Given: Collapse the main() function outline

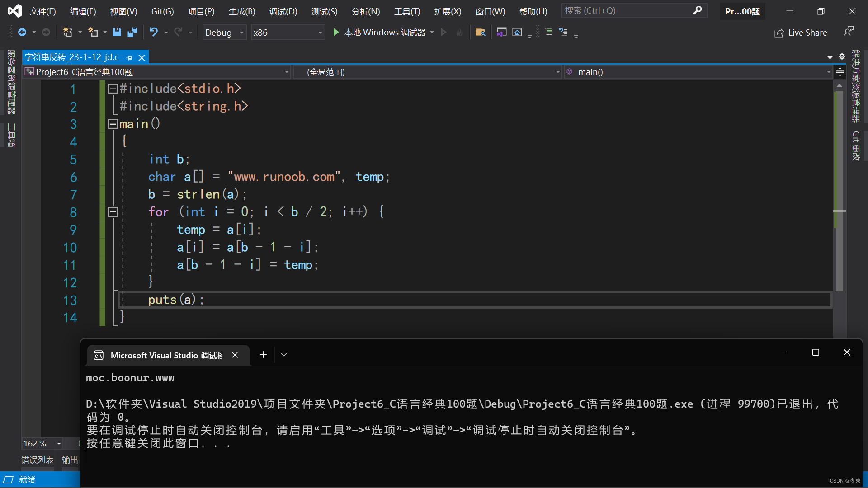Looking at the screenshot, I should click(x=113, y=123).
